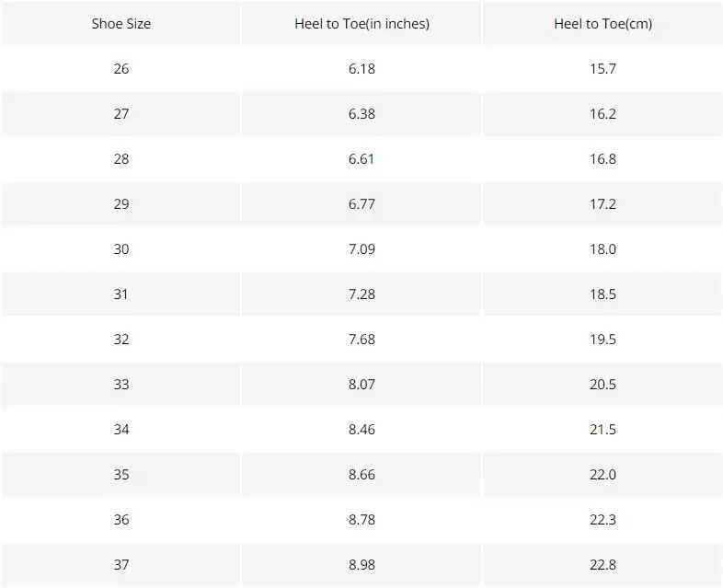
Task: Click the 22.3 cm value
Action: 602,520
